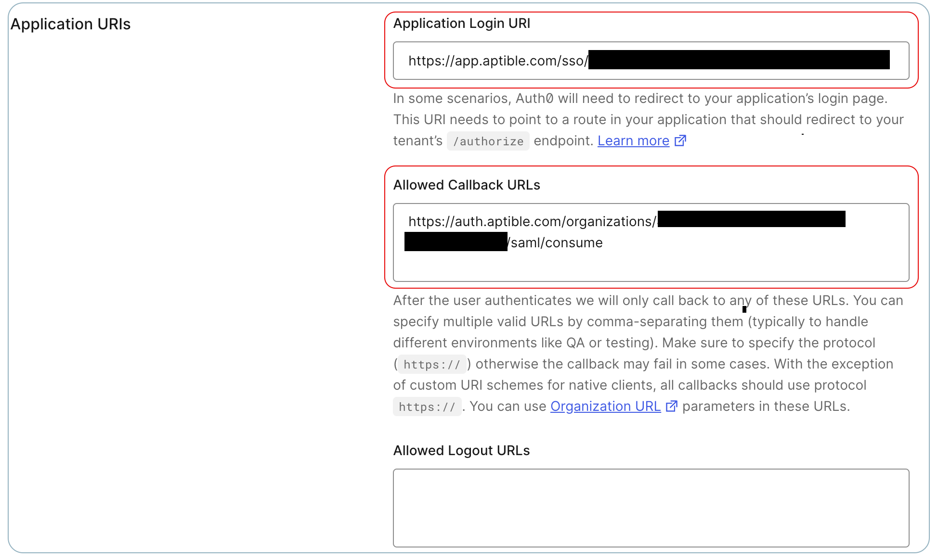This screenshot has width=938, height=560.
Task: Click the Allowed Logout URLs label
Action: click(461, 450)
